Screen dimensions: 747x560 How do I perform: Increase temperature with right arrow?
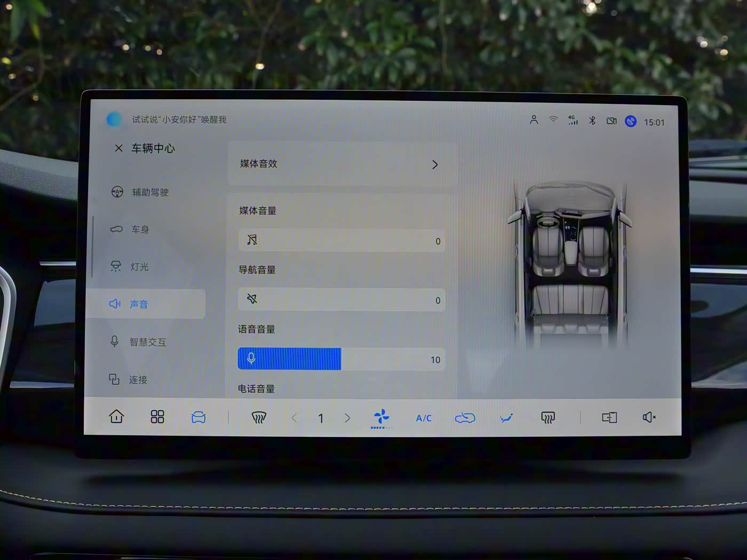[x=347, y=418]
